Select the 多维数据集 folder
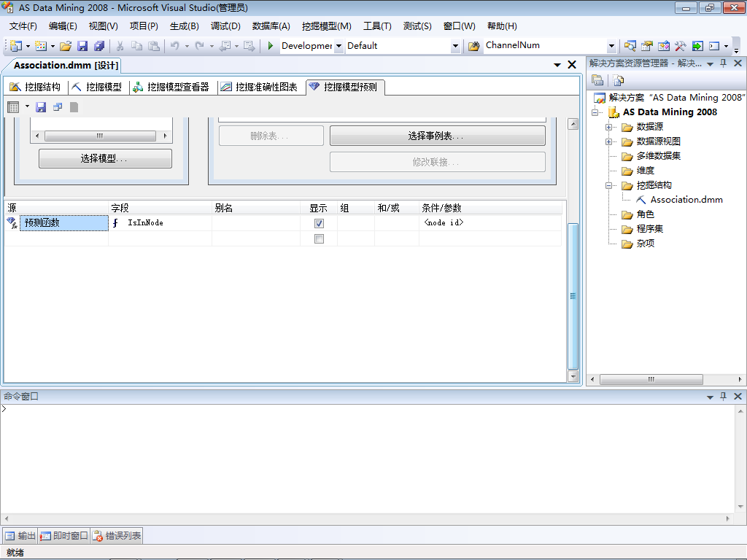This screenshot has height=560, width=747. tap(659, 156)
